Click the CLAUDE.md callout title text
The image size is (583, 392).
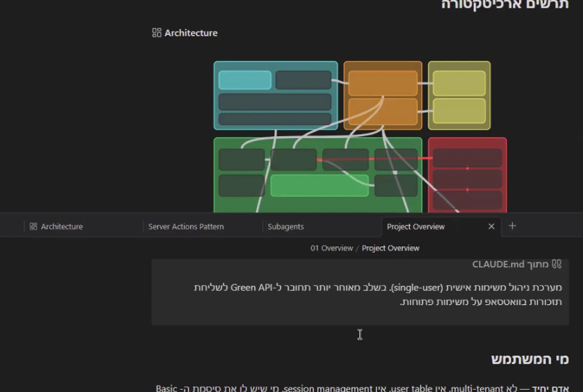click(x=510, y=264)
